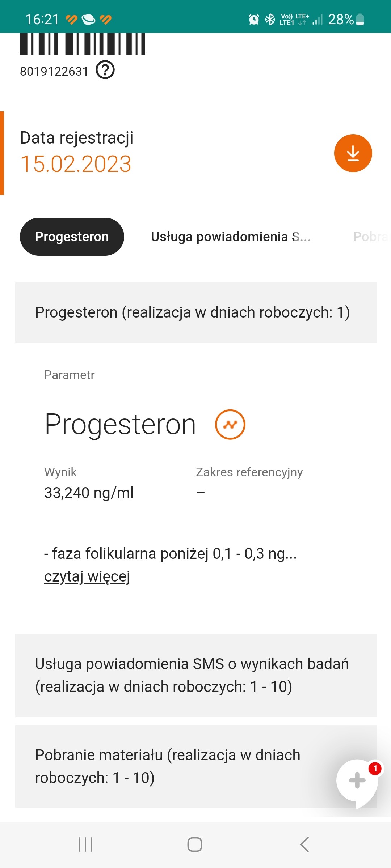Image resolution: width=391 pixels, height=868 pixels.
Task: Expand Usługa powiadomienia SMS section
Action: pos(195,675)
